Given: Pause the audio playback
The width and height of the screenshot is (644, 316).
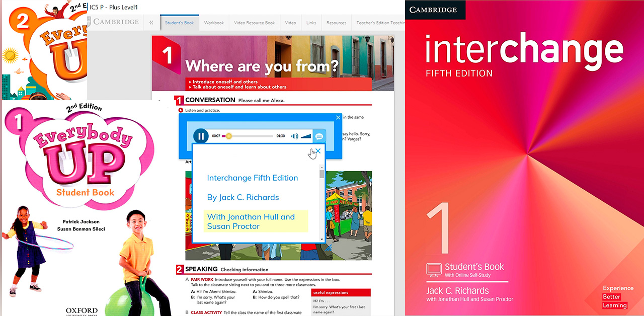Looking at the screenshot, I should (201, 136).
